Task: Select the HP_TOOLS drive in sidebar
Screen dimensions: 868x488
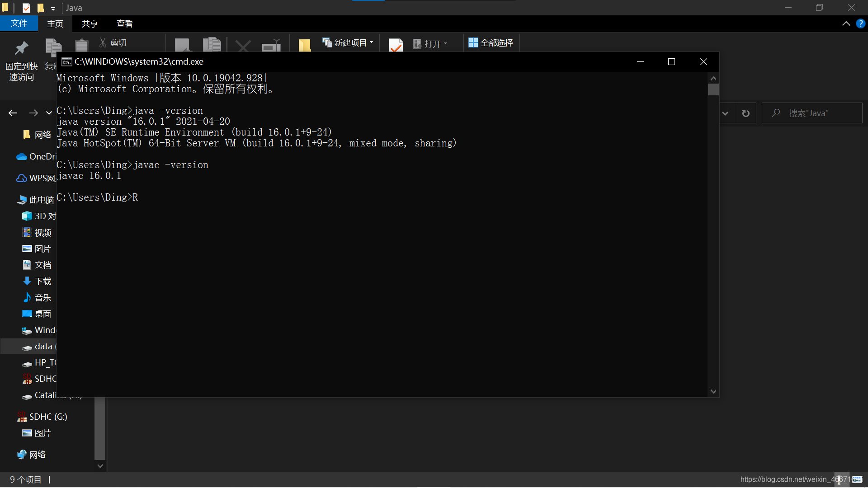Action: tap(39, 362)
